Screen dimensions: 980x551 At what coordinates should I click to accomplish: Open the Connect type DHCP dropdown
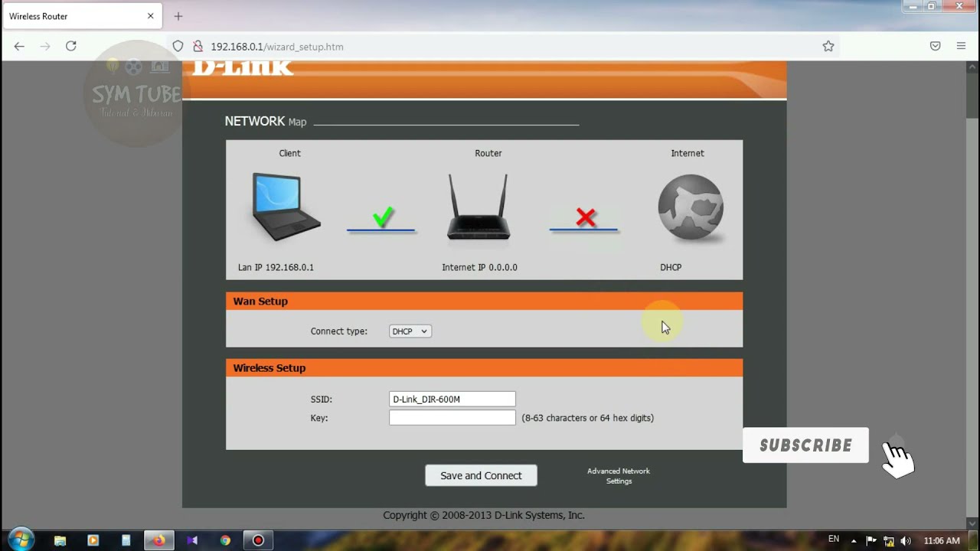[410, 331]
